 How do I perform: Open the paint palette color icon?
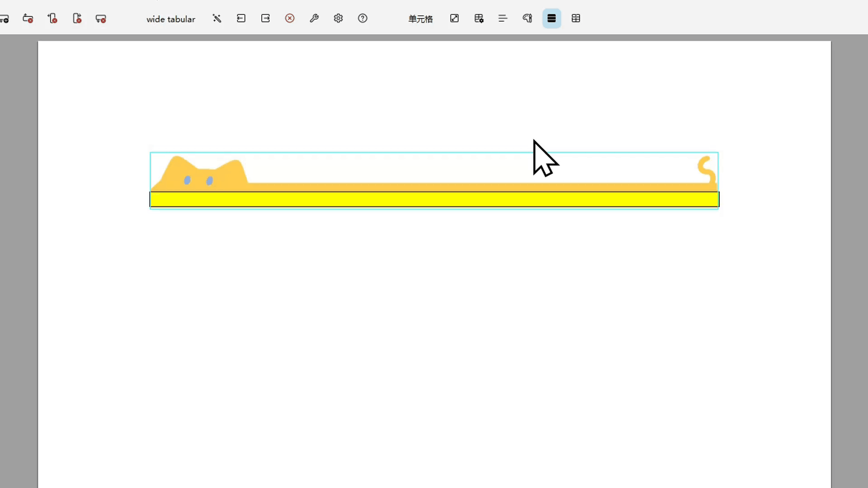point(527,19)
